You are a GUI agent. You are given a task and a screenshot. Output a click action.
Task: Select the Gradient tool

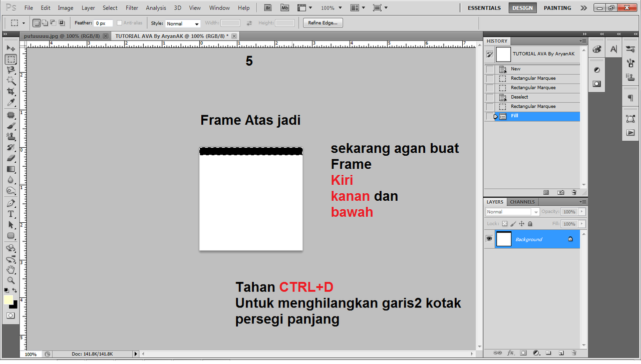(x=11, y=169)
